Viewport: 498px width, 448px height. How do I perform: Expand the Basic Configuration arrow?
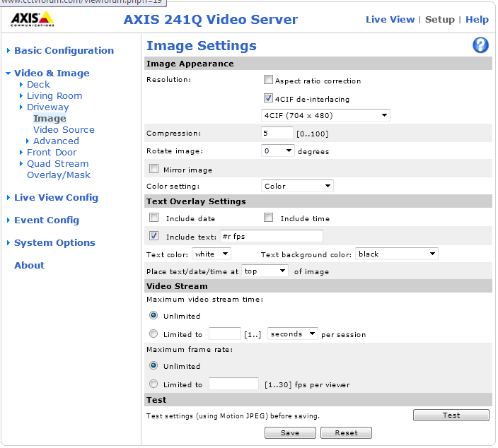coord(8,51)
